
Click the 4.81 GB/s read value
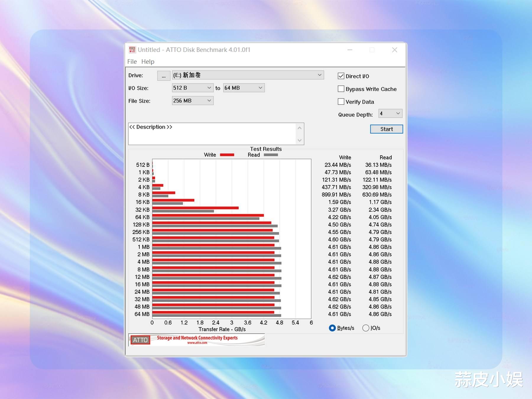coord(380,292)
